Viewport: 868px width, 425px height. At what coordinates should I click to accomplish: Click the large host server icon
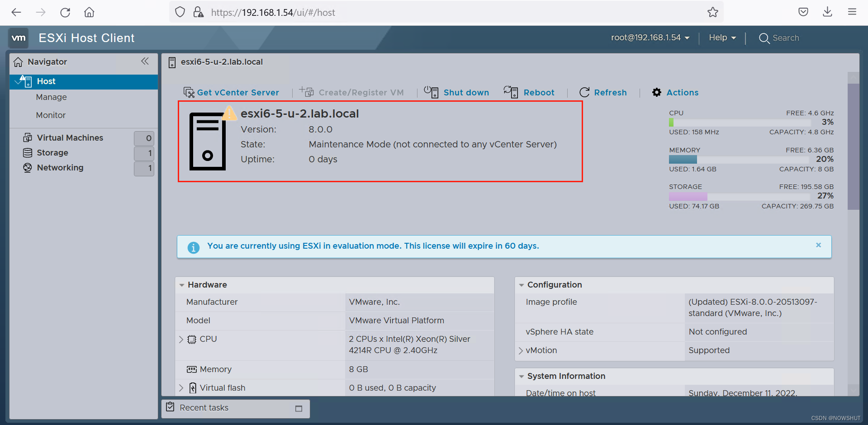point(208,142)
